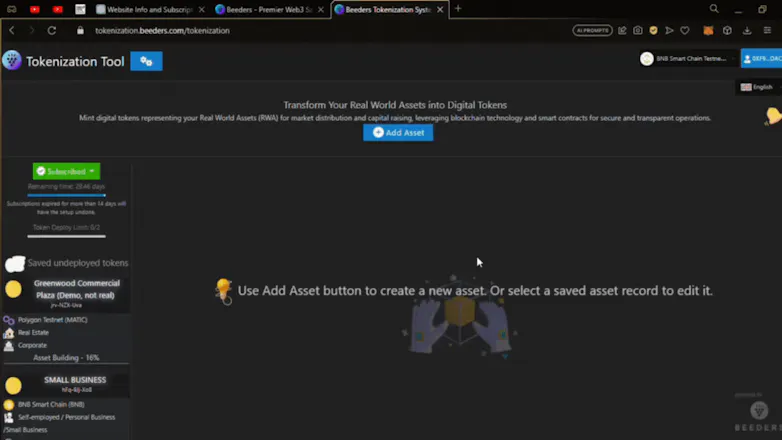Click the Corporate building icon
Screen dimensions: 782x440
tap(8, 345)
